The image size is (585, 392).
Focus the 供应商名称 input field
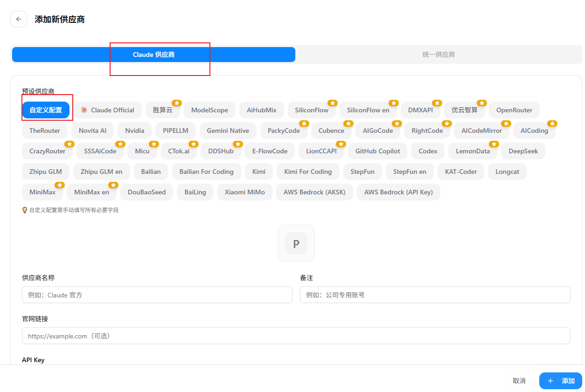pyautogui.click(x=157, y=295)
